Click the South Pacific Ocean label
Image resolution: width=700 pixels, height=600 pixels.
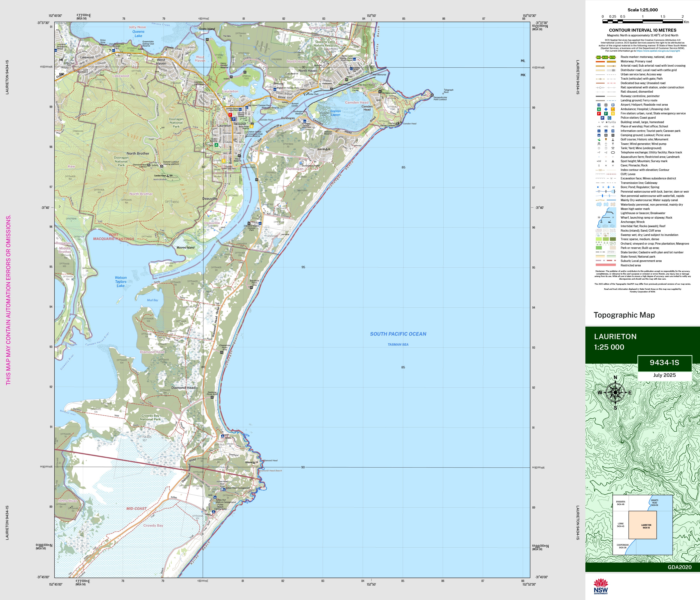[x=398, y=334]
